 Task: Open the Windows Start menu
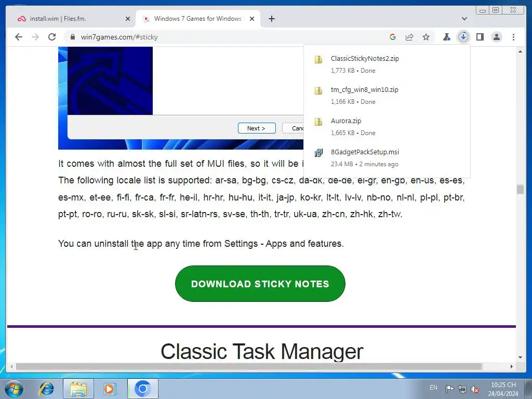[14, 389]
